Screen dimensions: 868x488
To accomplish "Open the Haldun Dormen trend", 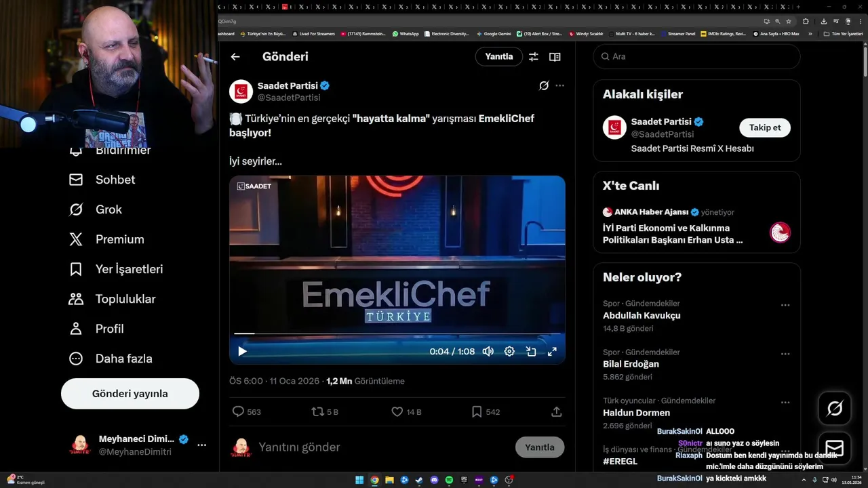I will coord(636,413).
